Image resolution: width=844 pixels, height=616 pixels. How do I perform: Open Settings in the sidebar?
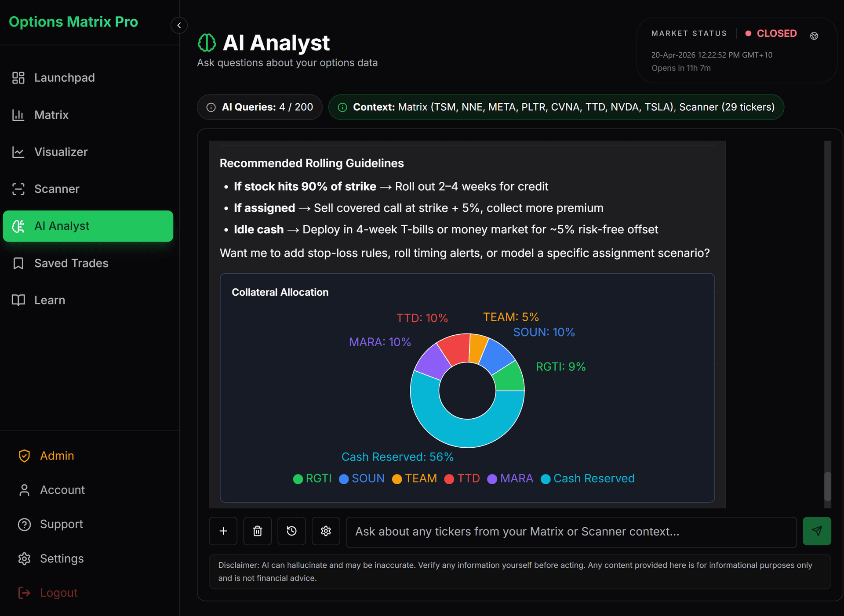click(x=62, y=558)
